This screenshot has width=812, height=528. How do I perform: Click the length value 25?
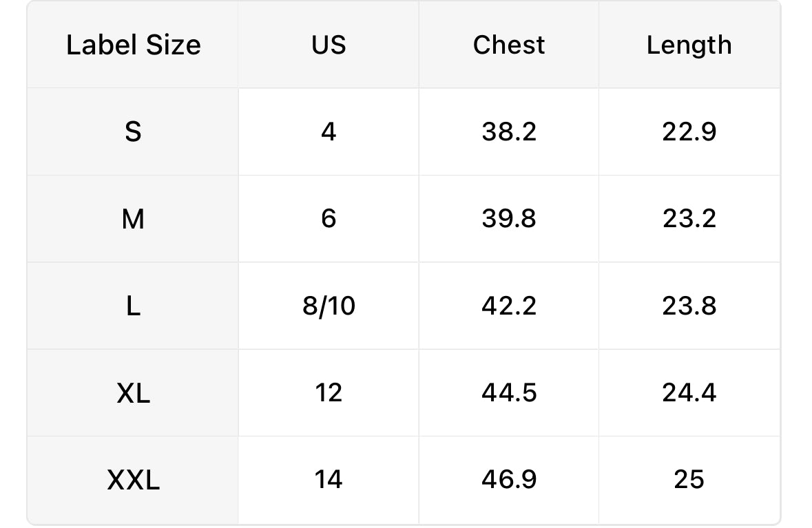pyautogui.click(x=689, y=480)
